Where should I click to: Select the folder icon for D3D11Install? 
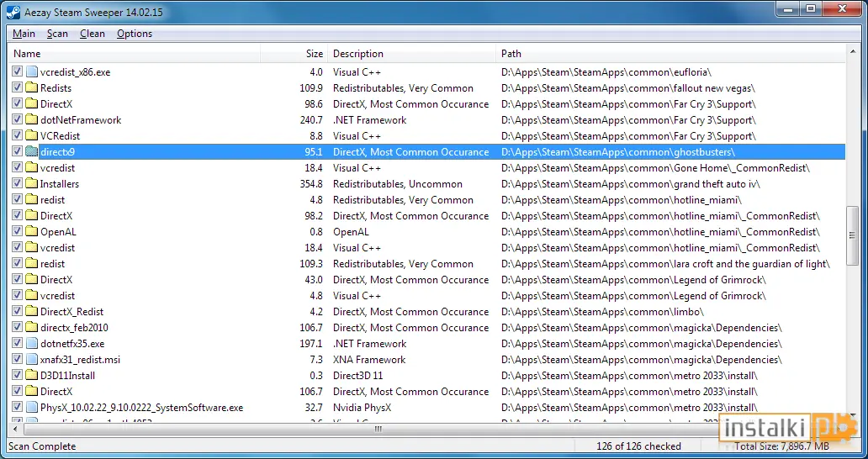(x=32, y=376)
